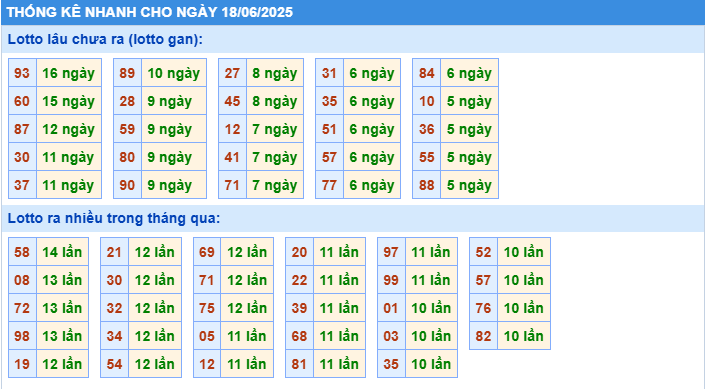Click number 30 in the '12 lần' row
This screenshot has height=389, width=707.
115,279
